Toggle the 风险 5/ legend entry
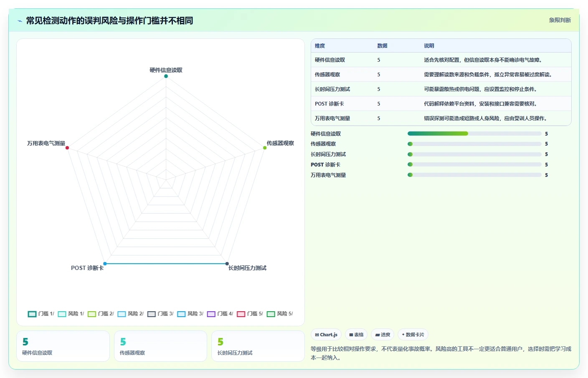Viewport: 588px width, 378px height. click(x=280, y=314)
